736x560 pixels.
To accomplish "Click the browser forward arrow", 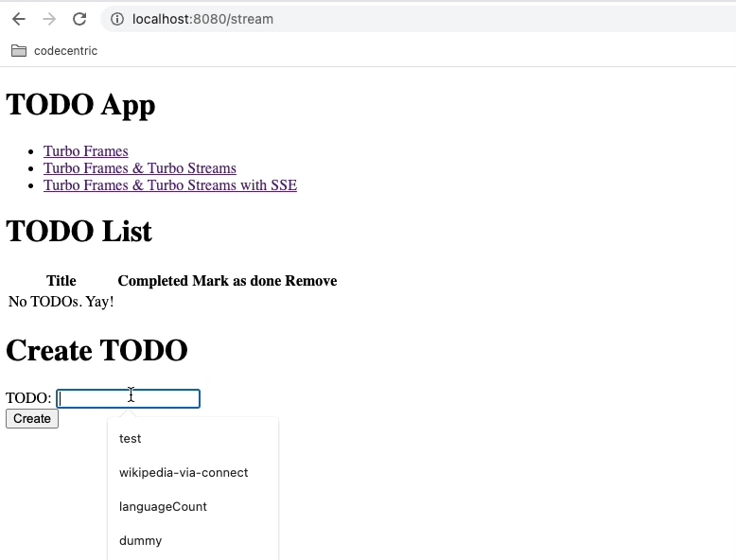I will point(49,19).
